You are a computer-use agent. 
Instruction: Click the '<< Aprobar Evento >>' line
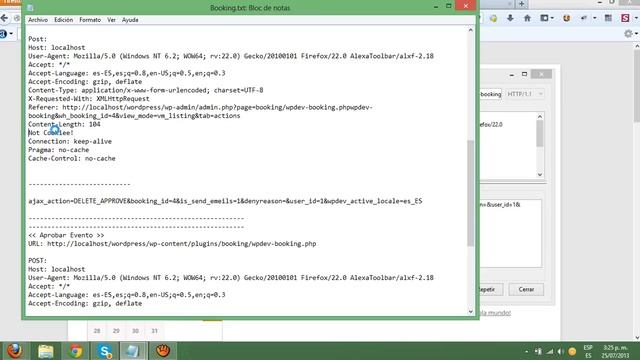(x=66, y=235)
